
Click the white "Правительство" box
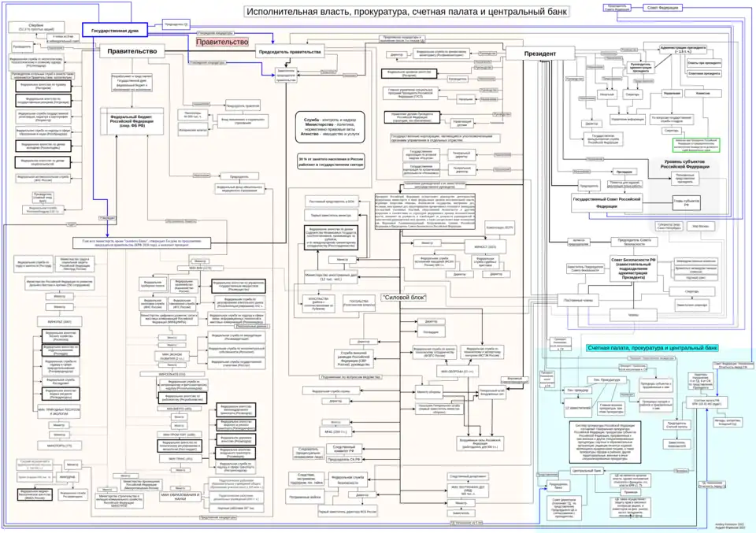pyautogui.click(x=128, y=51)
